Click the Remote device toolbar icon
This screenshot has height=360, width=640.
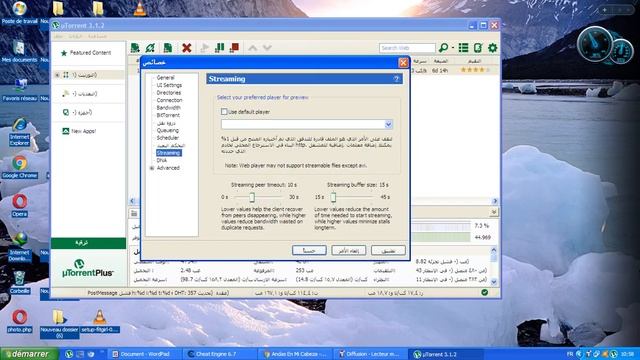(478, 48)
